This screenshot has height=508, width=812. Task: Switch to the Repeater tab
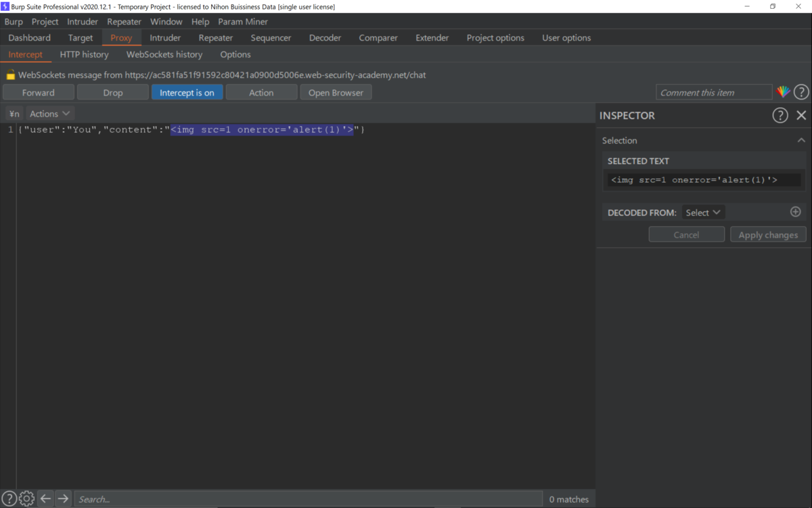[216, 38]
